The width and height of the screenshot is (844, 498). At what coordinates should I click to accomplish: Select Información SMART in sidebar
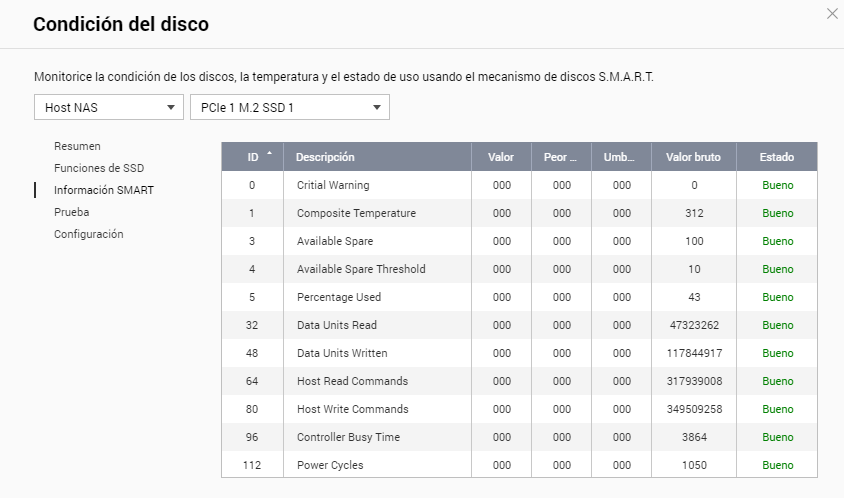click(x=104, y=190)
